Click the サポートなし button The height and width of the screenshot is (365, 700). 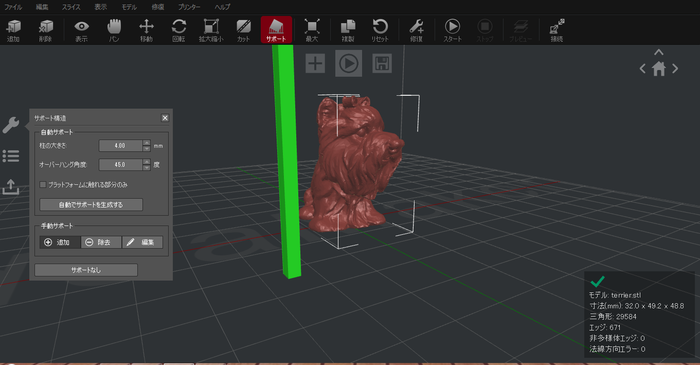pyautogui.click(x=86, y=270)
